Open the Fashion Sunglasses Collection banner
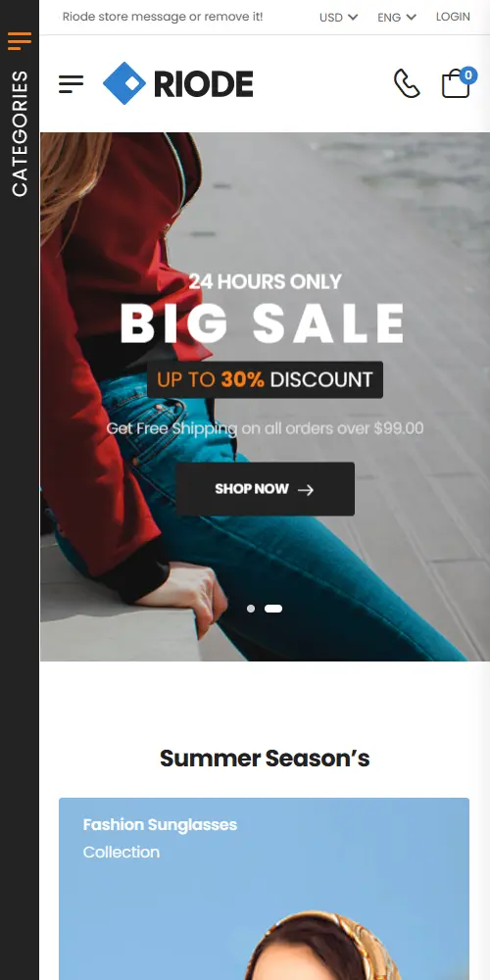 264,889
